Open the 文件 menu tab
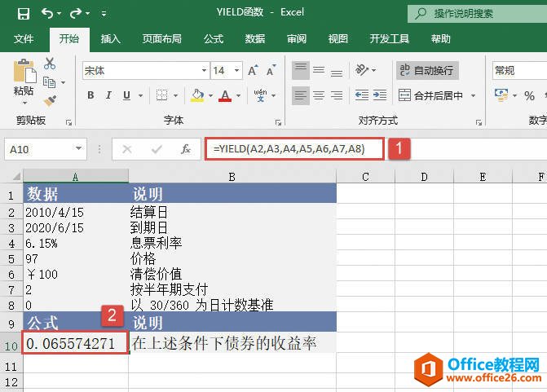The image size is (547, 392). pyautogui.click(x=24, y=39)
